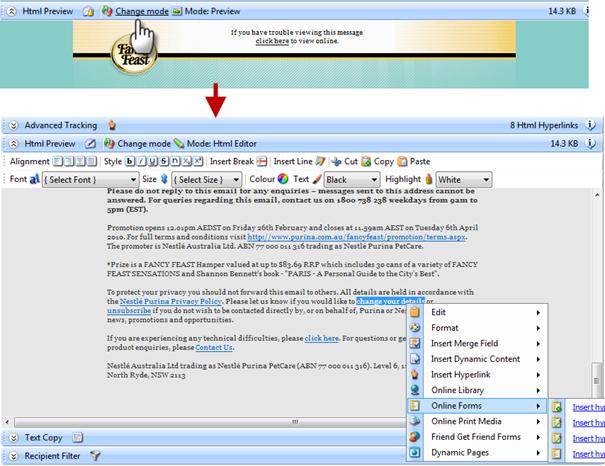Select Online Forms menu entry
The width and height of the screenshot is (605, 466).
[477, 406]
